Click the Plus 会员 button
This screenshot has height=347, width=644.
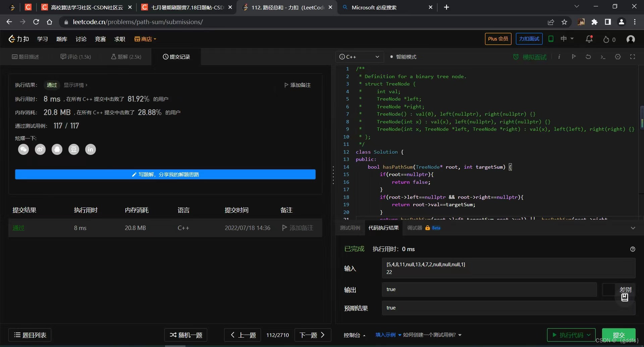coord(498,39)
